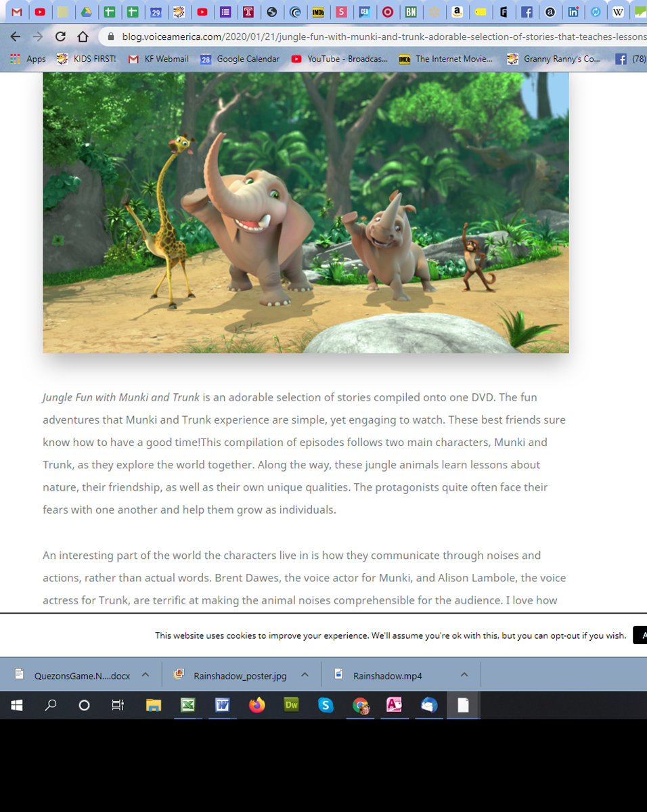Open the yellow tag icon tab
Viewport: 647px width, 812px height.
pos(480,12)
